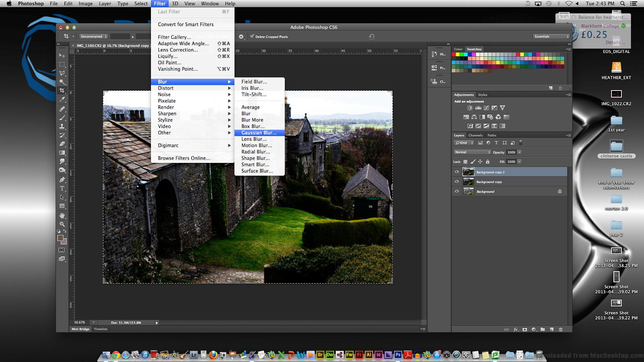This screenshot has width=644, height=362.
Task: Add a Black & White adjustment
Action: tap(482, 117)
